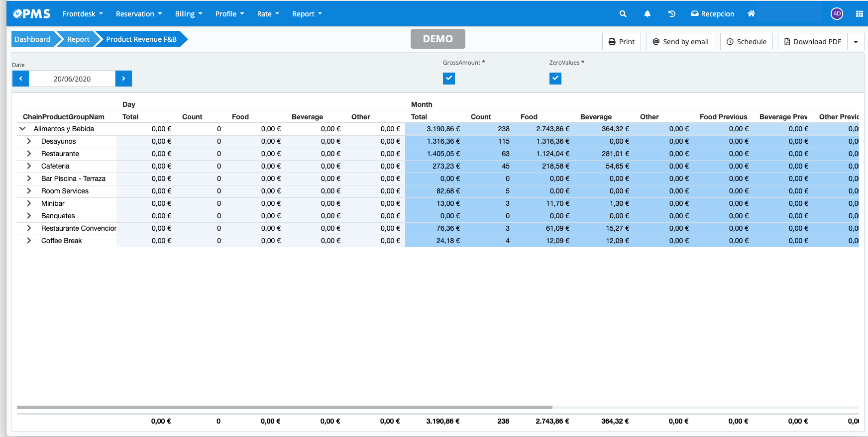Open Download PDF dropdown arrow
Screen dimensions: 868x437
coord(856,42)
